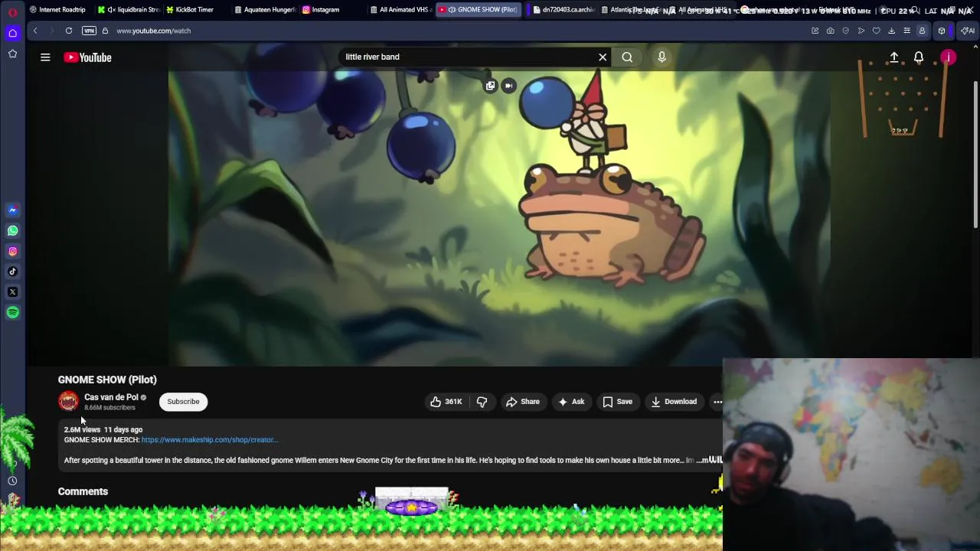Switch to dn720403.ca.archive tab
980x551 pixels.
coord(563,10)
